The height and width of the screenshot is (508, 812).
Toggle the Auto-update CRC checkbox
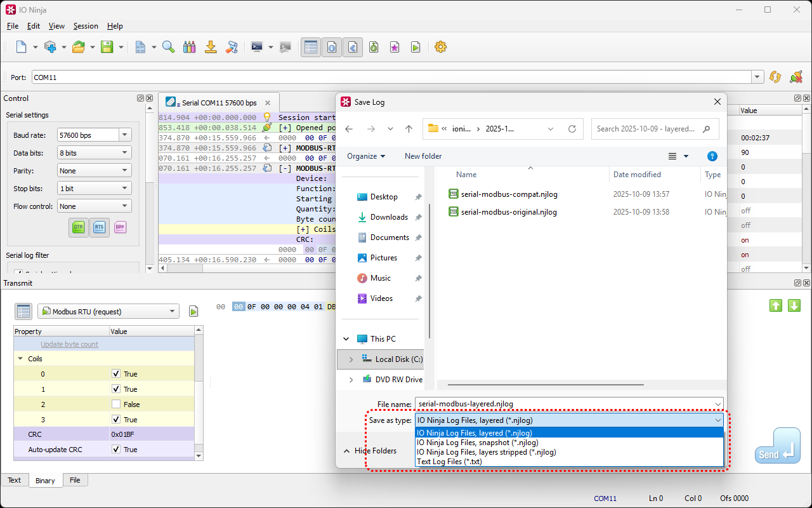116,450
